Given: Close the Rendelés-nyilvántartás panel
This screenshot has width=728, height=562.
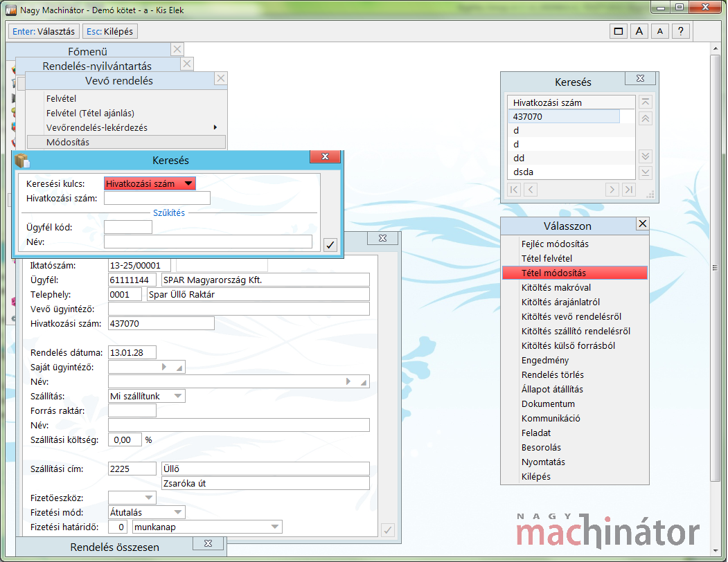Looking at the screenshot, I should (x=187, y=64).
